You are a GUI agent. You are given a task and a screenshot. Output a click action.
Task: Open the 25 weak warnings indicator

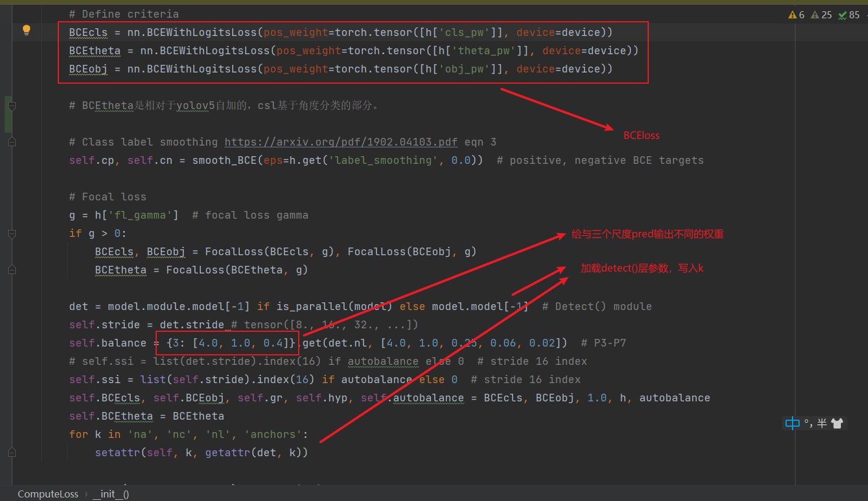(821, 15)
